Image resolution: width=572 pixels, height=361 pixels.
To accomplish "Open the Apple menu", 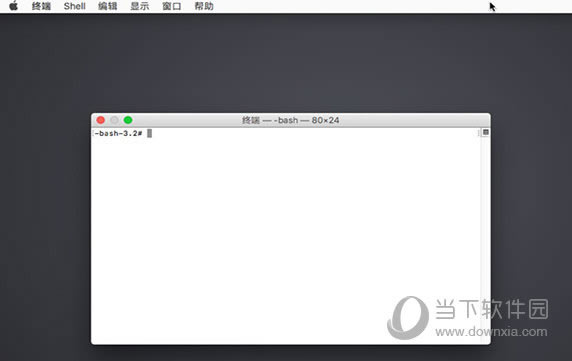I will (x=13, y=6).
